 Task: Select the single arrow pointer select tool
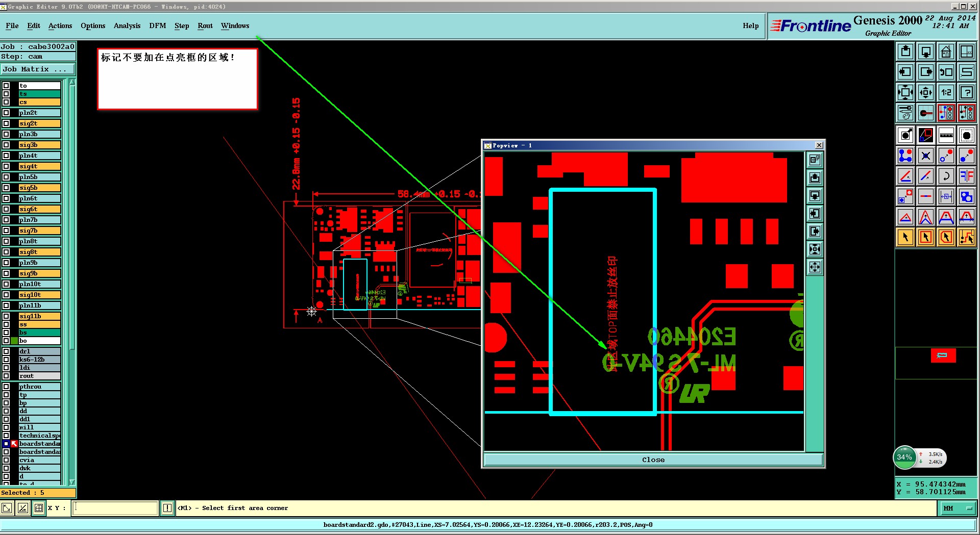905,237
